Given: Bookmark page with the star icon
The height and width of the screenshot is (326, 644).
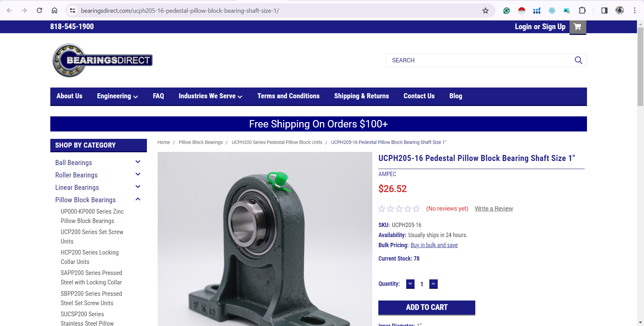Looking at the screenshot, I should click(x=485, y=11).
